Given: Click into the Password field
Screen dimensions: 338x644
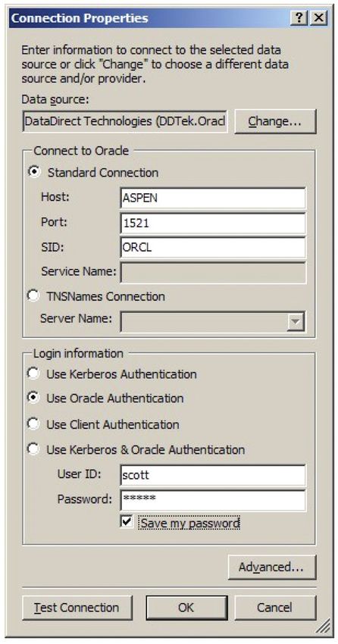Looking at the screenshot, I should coord(213,500).
